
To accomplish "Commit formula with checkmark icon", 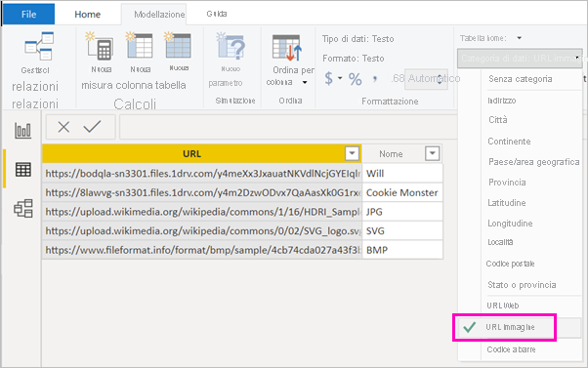I will 92,127.
